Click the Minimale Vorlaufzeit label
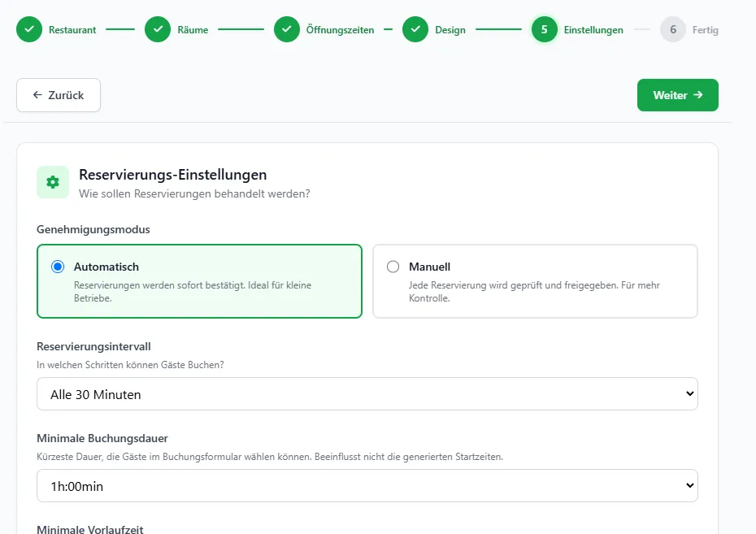The width and height of the screenshot is (756, 534). click(90, 529)
